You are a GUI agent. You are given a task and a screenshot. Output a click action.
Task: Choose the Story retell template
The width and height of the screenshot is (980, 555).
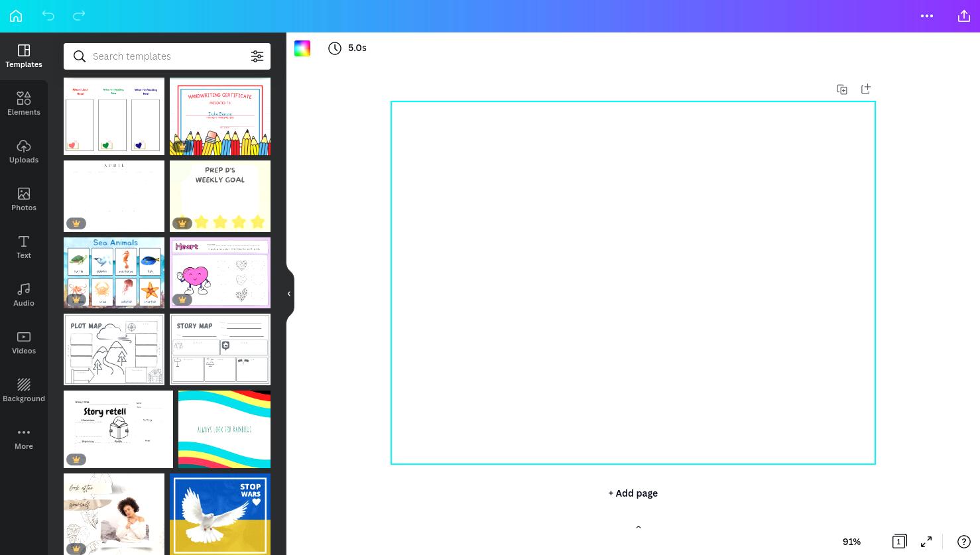pos(118,429)
